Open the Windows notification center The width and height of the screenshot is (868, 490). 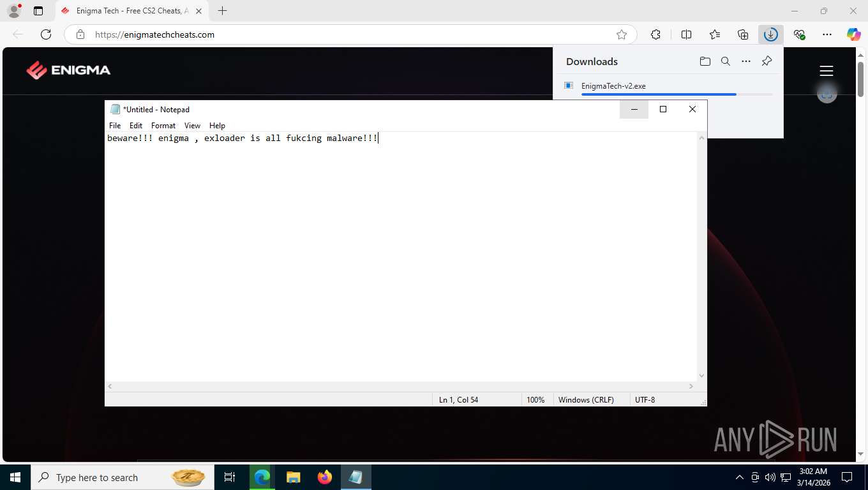847,477
